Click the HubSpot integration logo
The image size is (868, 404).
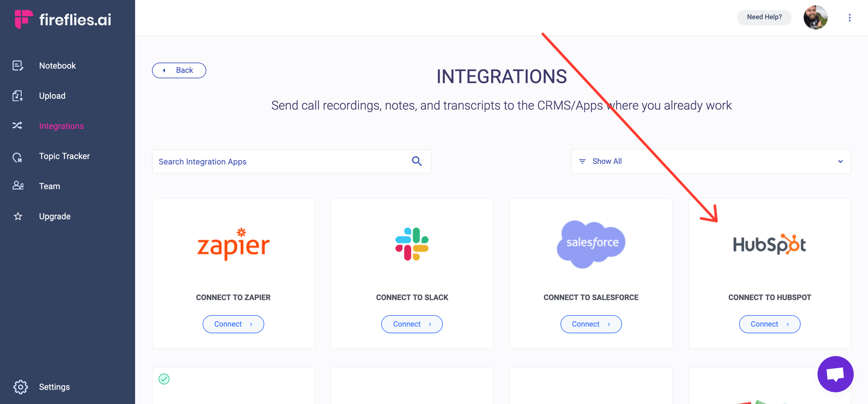[769, 244]
